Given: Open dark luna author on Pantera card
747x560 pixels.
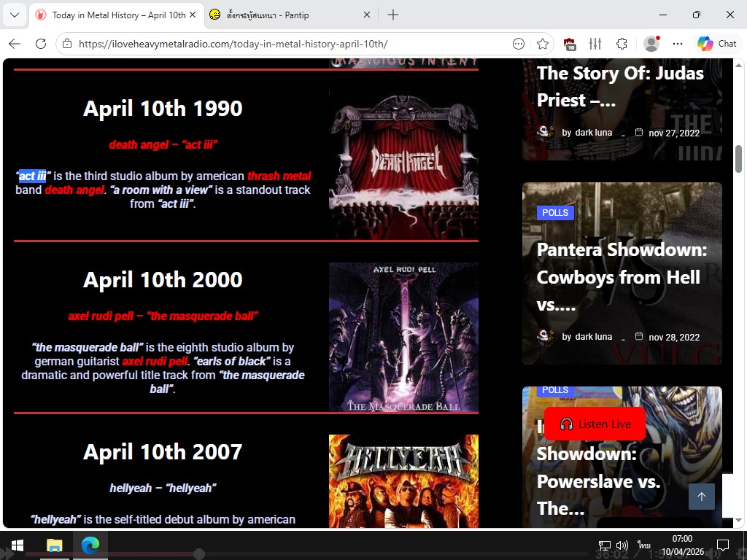Looking at the screenshot, I should [x=593, y=337].
